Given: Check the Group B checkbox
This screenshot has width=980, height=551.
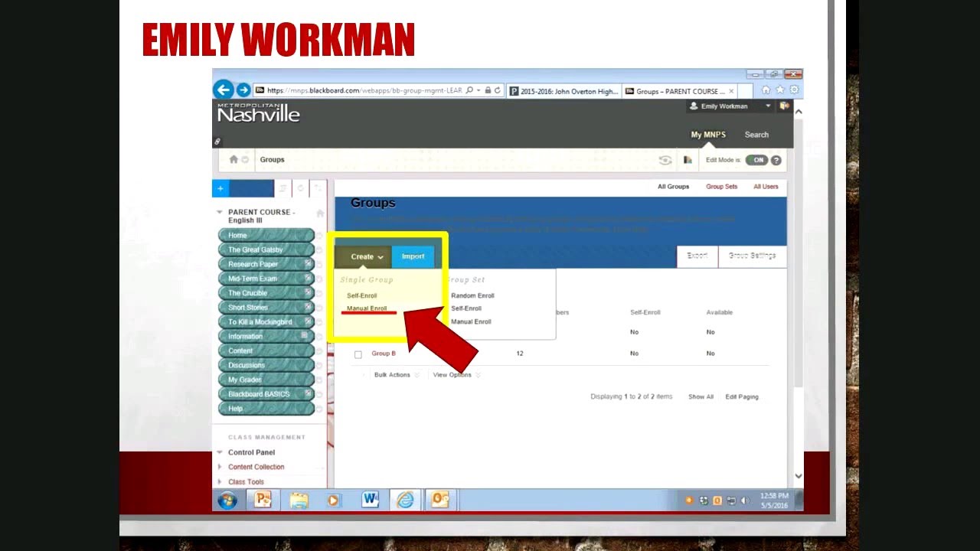Looking at the screenshot, I should (358, 354).
